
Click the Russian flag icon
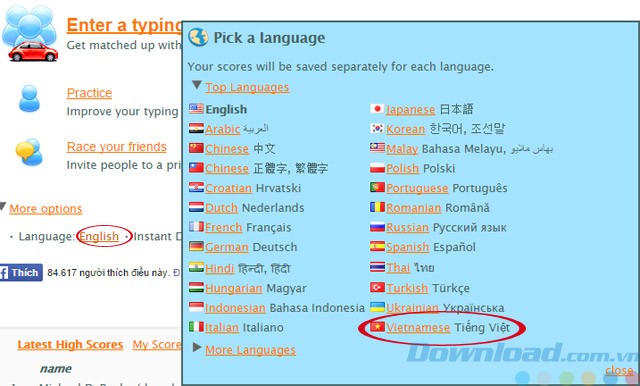(378, 226)
